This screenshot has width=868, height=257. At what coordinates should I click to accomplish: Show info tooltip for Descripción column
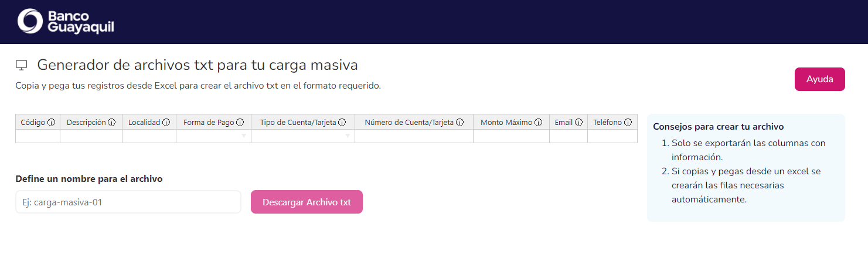[x=112, y=123]
